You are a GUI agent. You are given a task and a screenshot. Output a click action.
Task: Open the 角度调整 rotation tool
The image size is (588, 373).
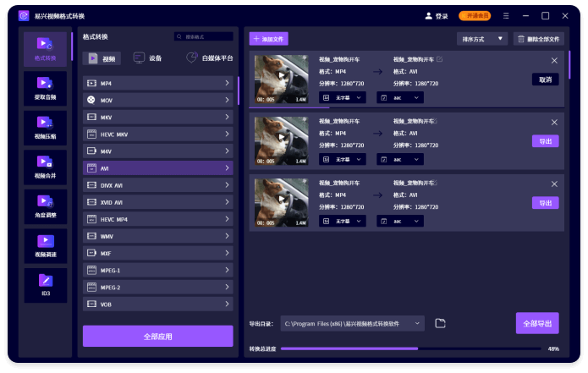point(46,206)
